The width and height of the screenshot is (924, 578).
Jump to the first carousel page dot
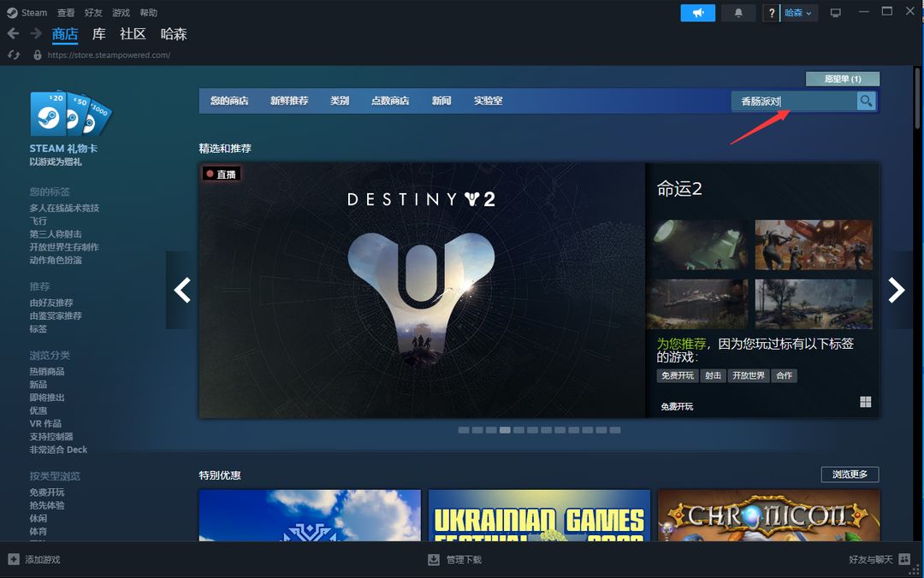[x=464, y=430]
